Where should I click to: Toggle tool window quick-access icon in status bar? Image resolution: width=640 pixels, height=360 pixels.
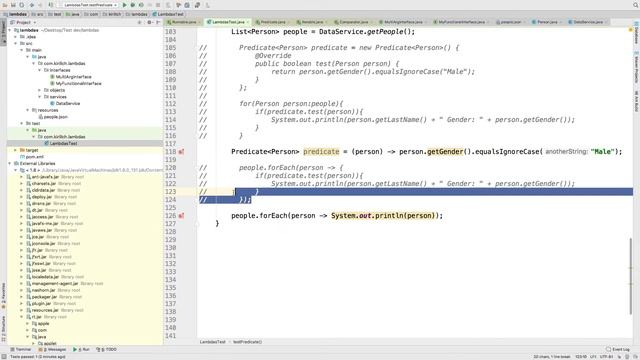pos(3,357)
